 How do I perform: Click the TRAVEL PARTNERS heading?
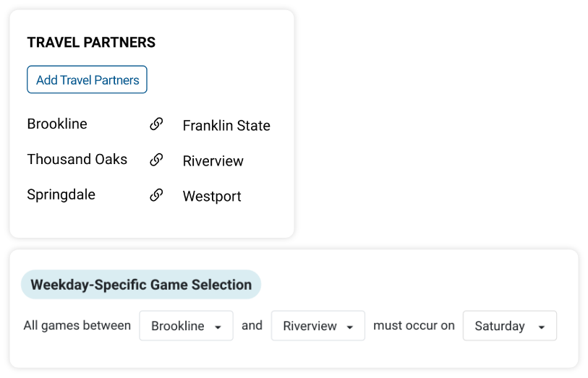coord(91,43)
